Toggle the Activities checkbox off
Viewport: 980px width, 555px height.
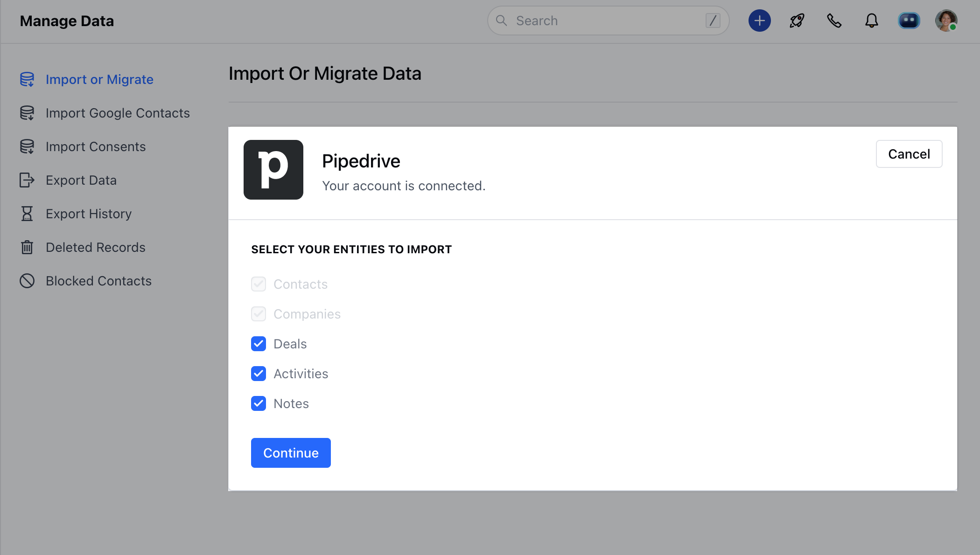tap(258, 374)
